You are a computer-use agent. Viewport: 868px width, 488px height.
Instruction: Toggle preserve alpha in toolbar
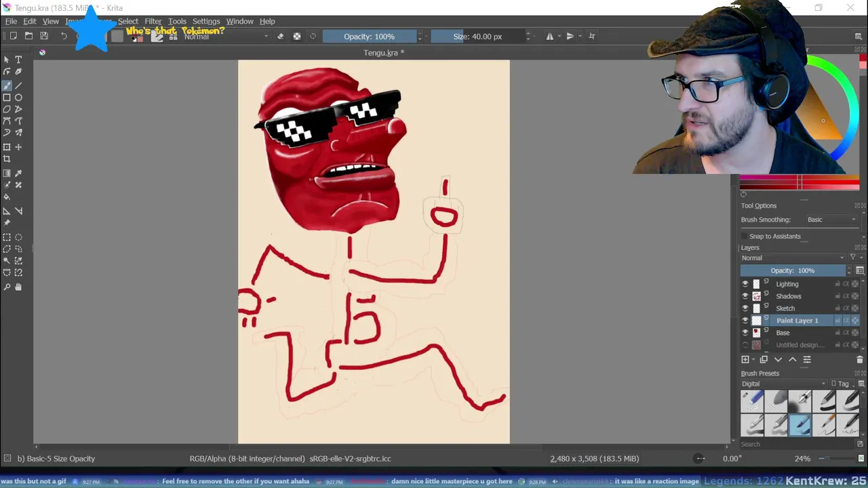pos(297,36)
